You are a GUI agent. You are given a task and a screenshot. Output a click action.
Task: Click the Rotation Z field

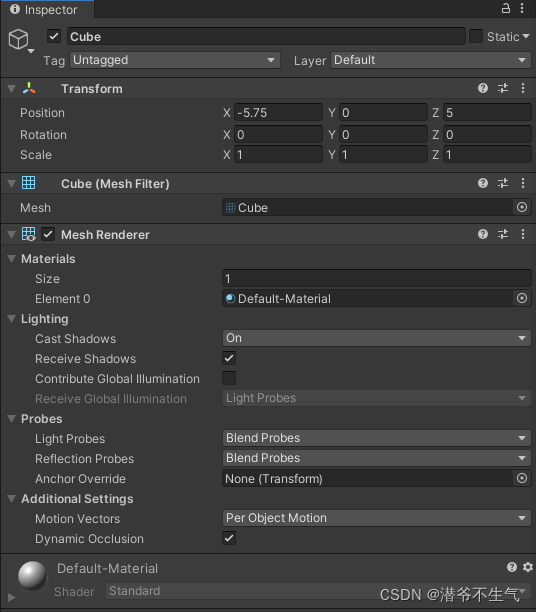(x=487, y=135)
